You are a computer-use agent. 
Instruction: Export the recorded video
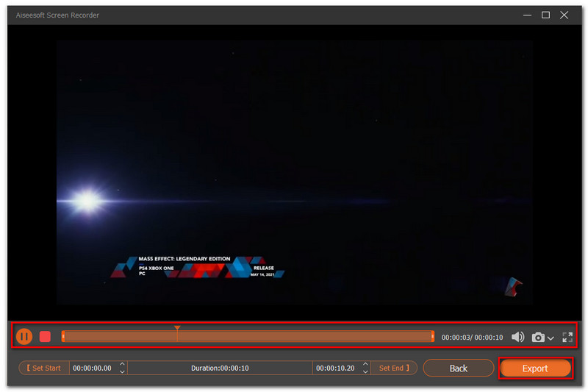point(535,368)
